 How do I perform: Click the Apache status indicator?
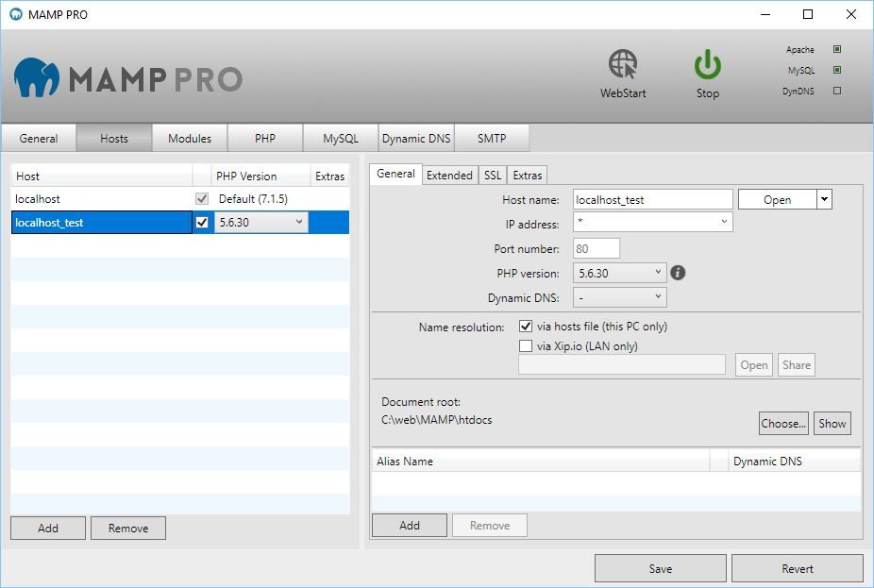click(x=836, y=49)
